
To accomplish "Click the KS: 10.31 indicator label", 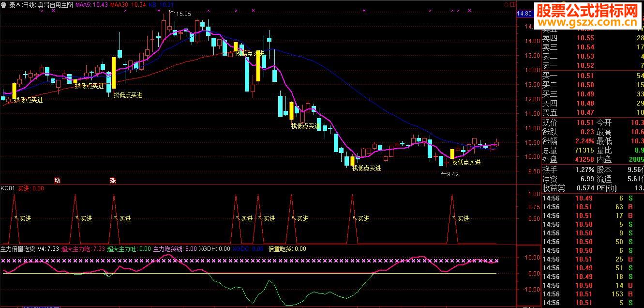I will 161,4.
